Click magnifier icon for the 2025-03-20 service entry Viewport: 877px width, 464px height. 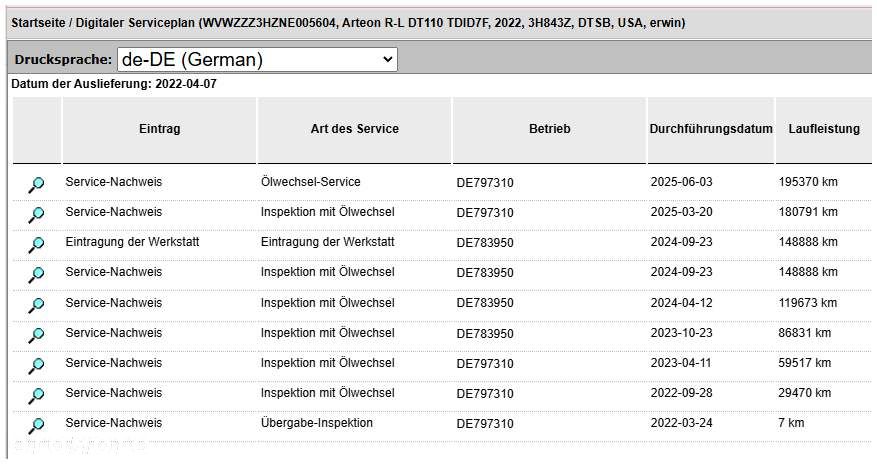pos(36,214)
